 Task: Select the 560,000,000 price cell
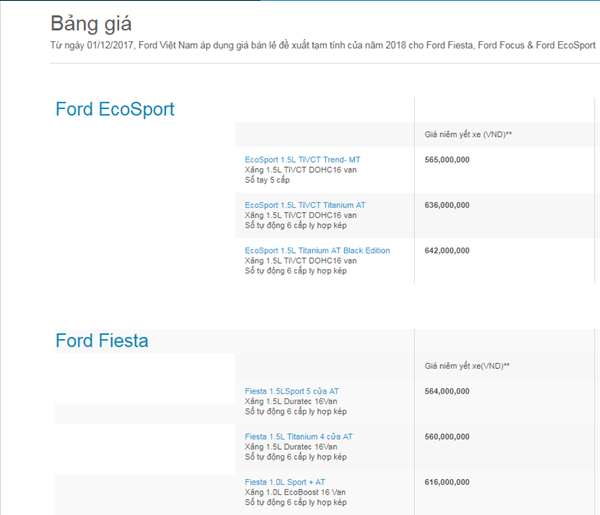[446, 437]
